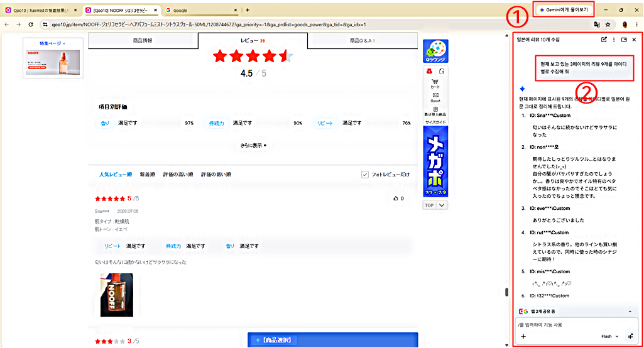Viewport: 644px width, 348px height.
Task: Open the Gemini ask button in title bar
Action: (x=564, y=9)
